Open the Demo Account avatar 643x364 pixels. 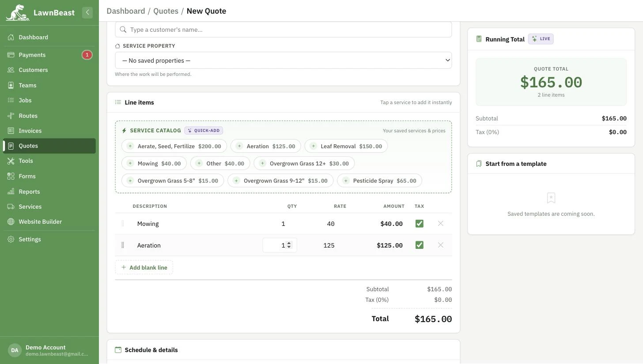coord(15,350)
